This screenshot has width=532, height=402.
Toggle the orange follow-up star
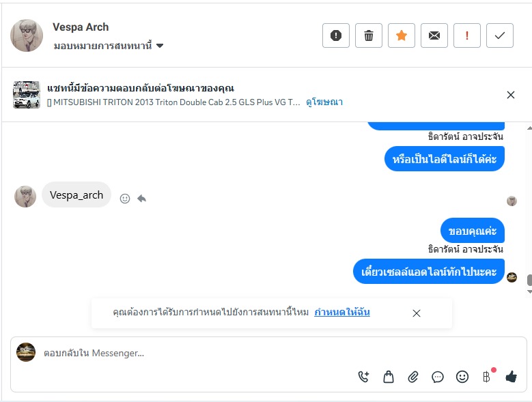click(x=402, y=35)
